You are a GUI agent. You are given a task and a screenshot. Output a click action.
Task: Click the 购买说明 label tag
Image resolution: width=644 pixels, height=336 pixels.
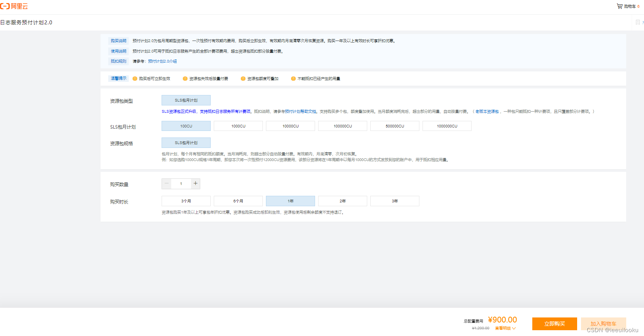point(118,41)
